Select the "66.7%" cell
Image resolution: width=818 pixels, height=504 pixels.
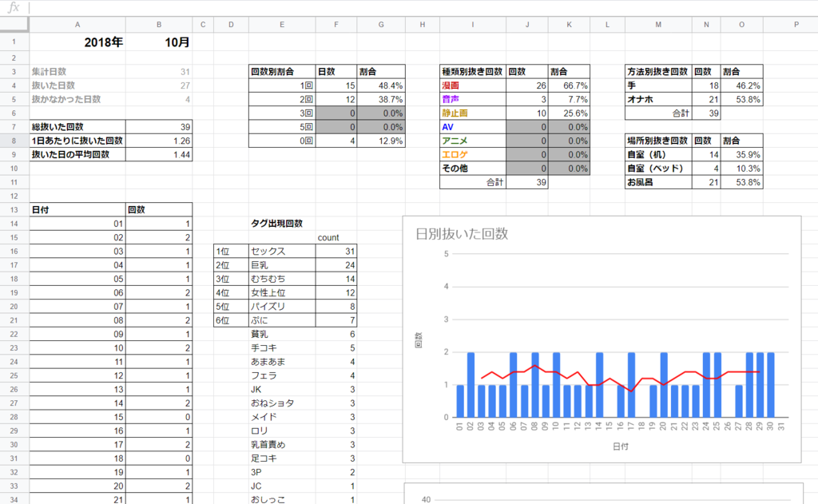coord(569,85)
